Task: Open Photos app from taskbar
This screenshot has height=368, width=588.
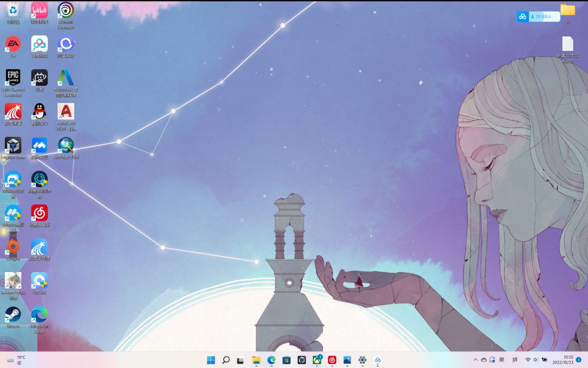Action: coord(347,360)
